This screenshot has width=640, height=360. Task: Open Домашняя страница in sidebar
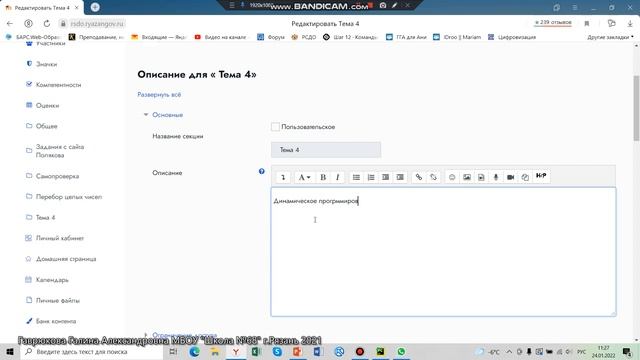(66, 259)
